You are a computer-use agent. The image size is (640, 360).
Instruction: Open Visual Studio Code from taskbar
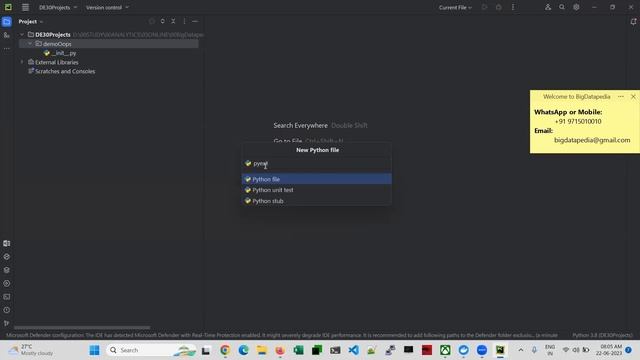point(353,350)
